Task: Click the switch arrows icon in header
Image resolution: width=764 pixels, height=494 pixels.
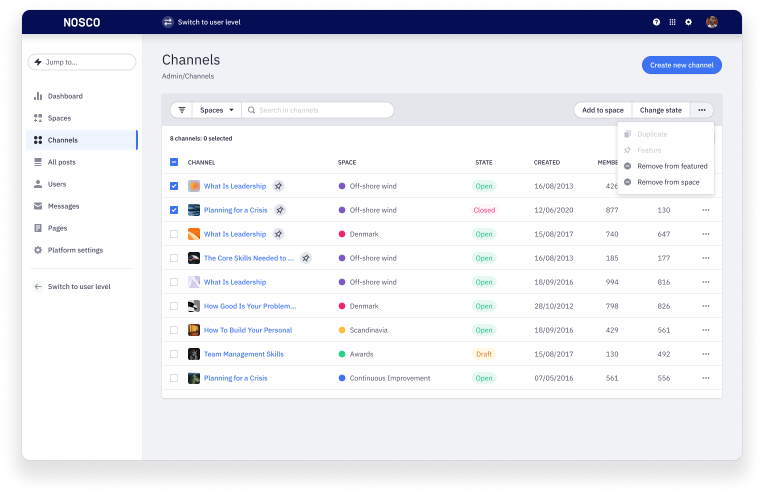Action: click(x=168, y=22)
